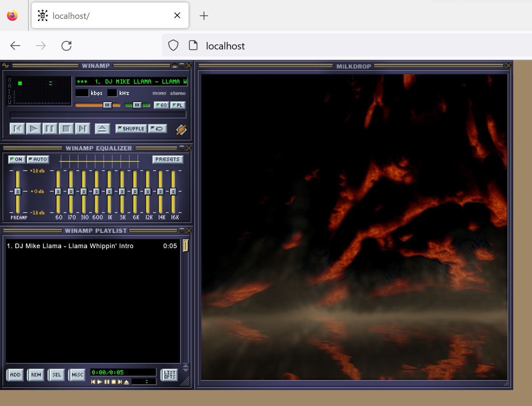This screenshot has width=532, height=406.
Task: Stop playback with the main Stop button
Action: 66,129
